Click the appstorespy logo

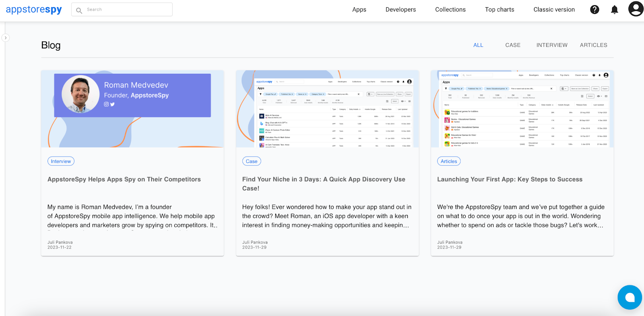coord(34,9)
